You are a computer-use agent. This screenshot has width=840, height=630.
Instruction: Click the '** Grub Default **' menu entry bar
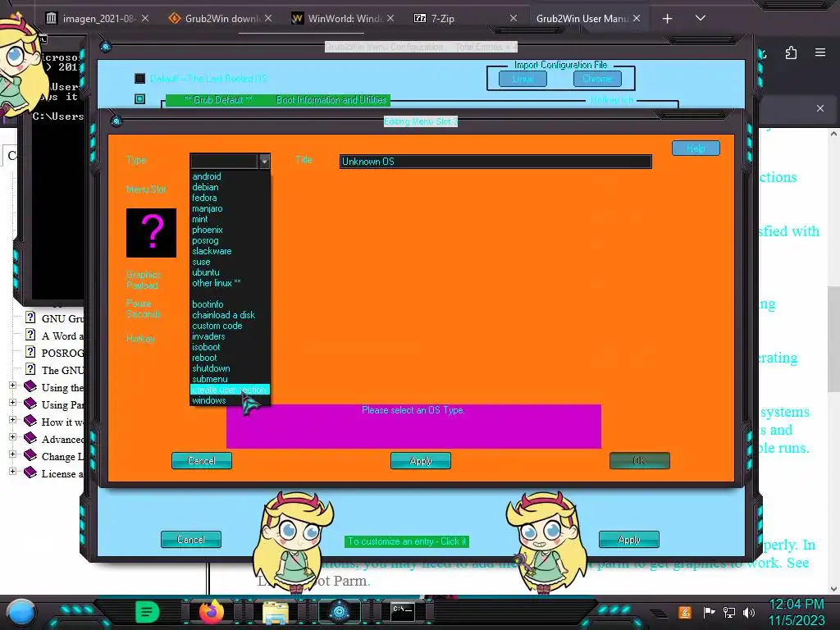coord(278,100)
